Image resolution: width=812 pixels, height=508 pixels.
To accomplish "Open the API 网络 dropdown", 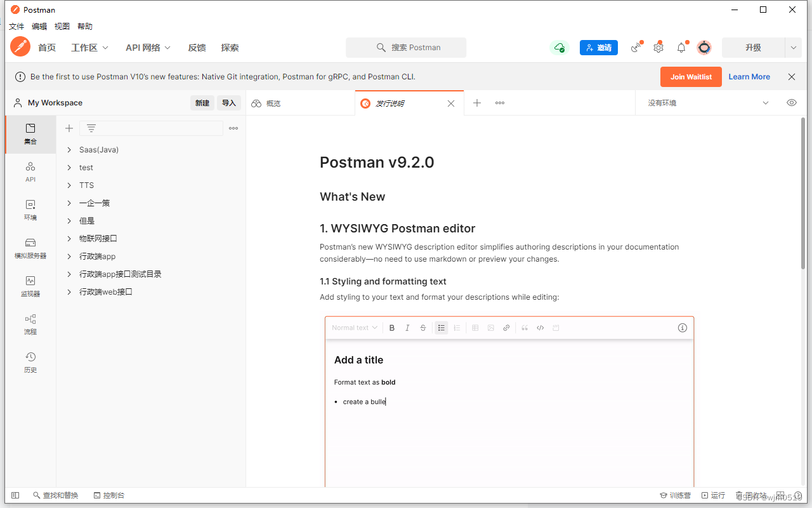I will (148, 48).
